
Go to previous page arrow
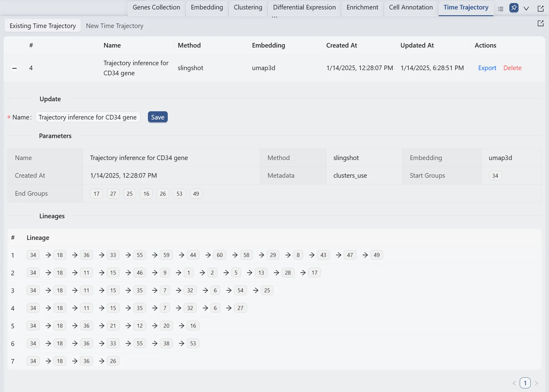coord(514,383)
